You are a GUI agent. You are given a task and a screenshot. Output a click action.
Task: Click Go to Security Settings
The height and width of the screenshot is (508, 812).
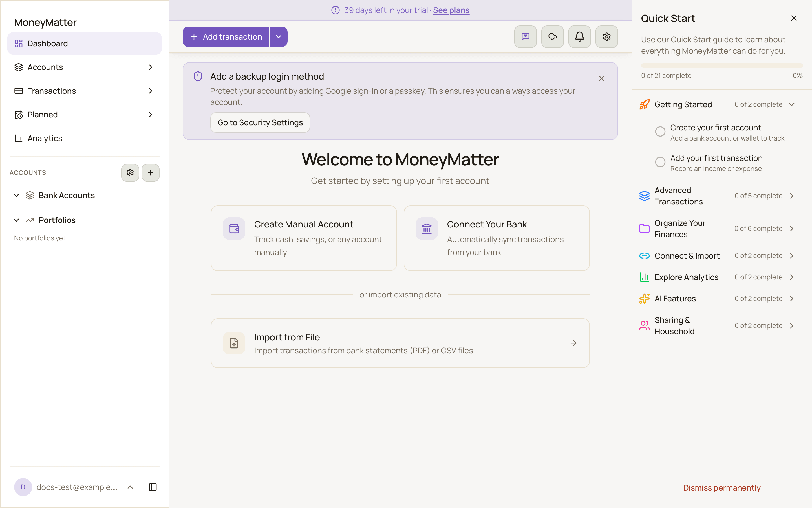(x=260, y=122)
